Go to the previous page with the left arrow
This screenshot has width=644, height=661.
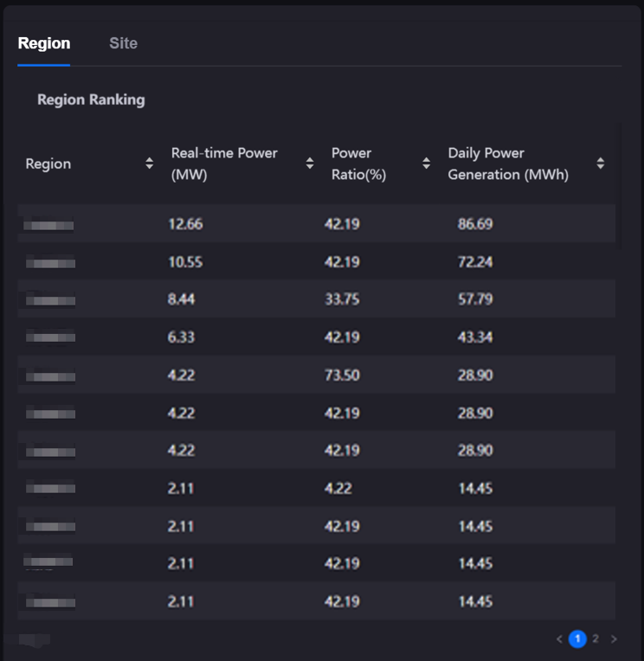[559, 639]
